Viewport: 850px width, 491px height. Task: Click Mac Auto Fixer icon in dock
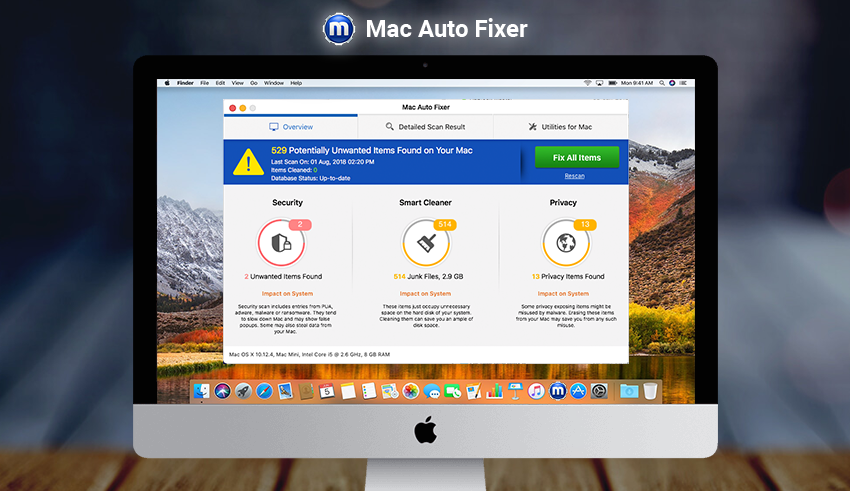[x=557, y=391]
